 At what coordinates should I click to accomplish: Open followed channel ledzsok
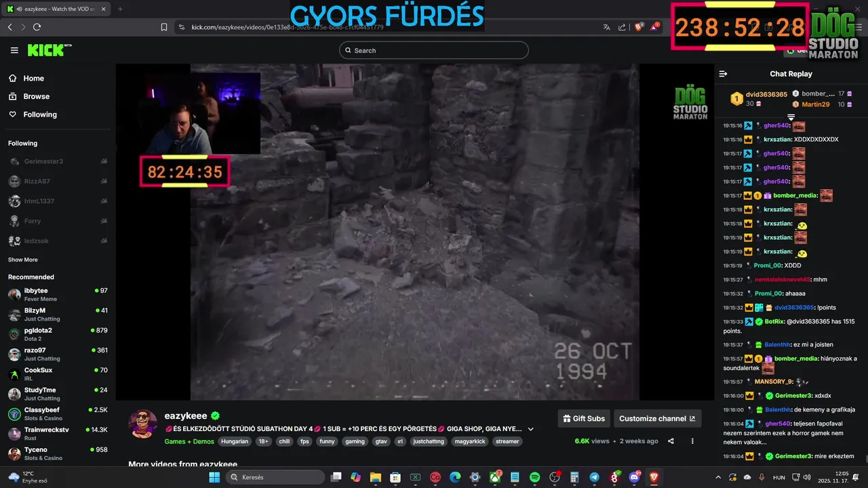point(58,241)
